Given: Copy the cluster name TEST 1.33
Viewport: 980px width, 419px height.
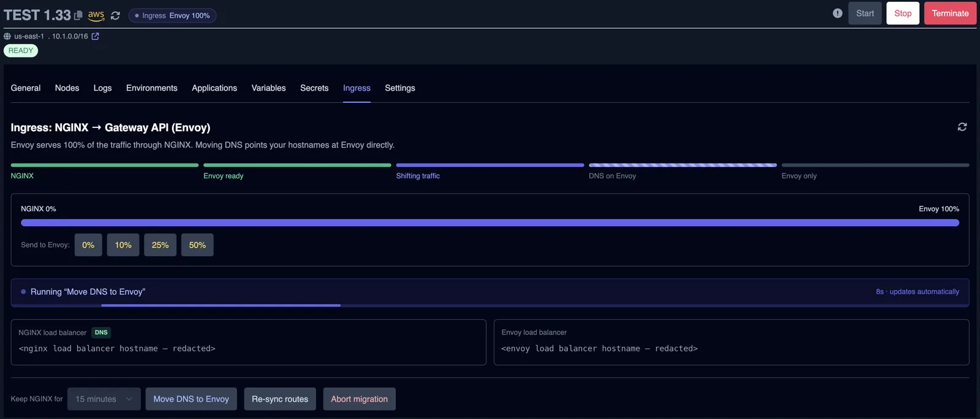Looking at the screenshot, I should point(78,15).
